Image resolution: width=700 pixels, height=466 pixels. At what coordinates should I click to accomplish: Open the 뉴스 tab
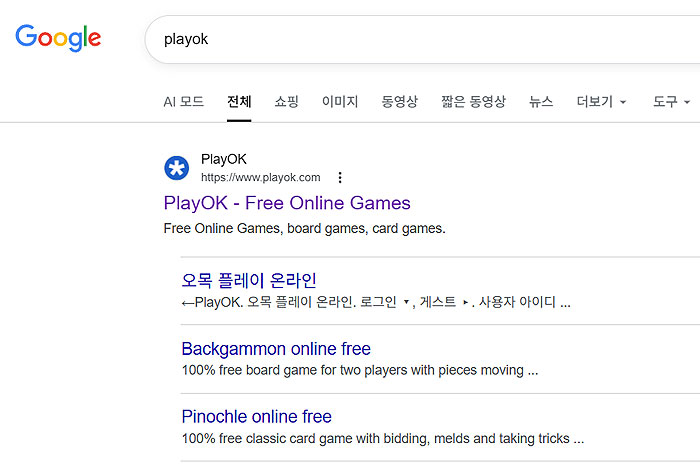[x=541, y=102]
